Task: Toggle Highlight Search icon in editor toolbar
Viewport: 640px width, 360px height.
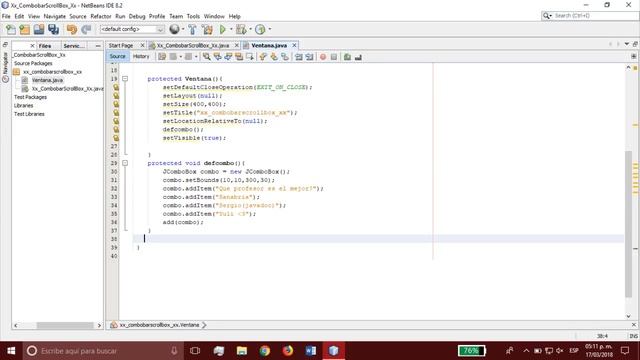Action: 239,57
